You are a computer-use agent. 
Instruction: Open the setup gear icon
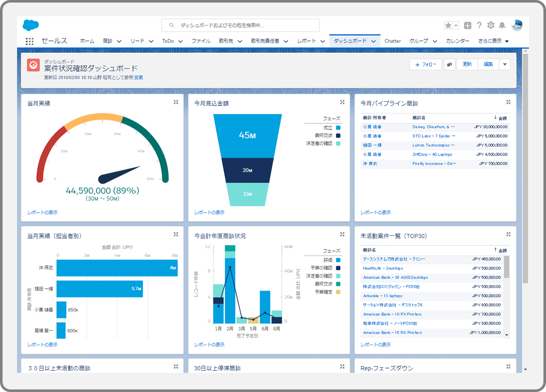pyautogui.click(x=491, y=26)
